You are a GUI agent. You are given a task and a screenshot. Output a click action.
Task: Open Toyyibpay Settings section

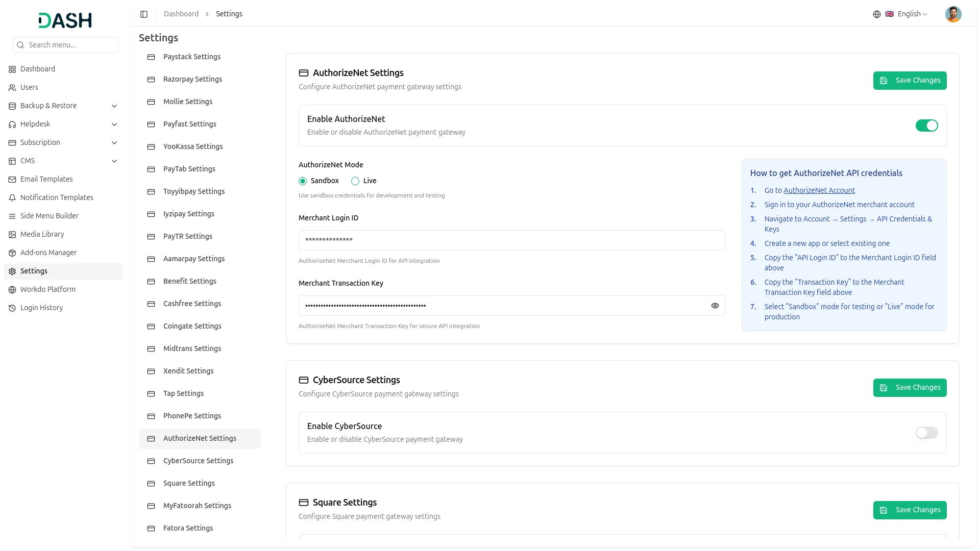[200, 192]
